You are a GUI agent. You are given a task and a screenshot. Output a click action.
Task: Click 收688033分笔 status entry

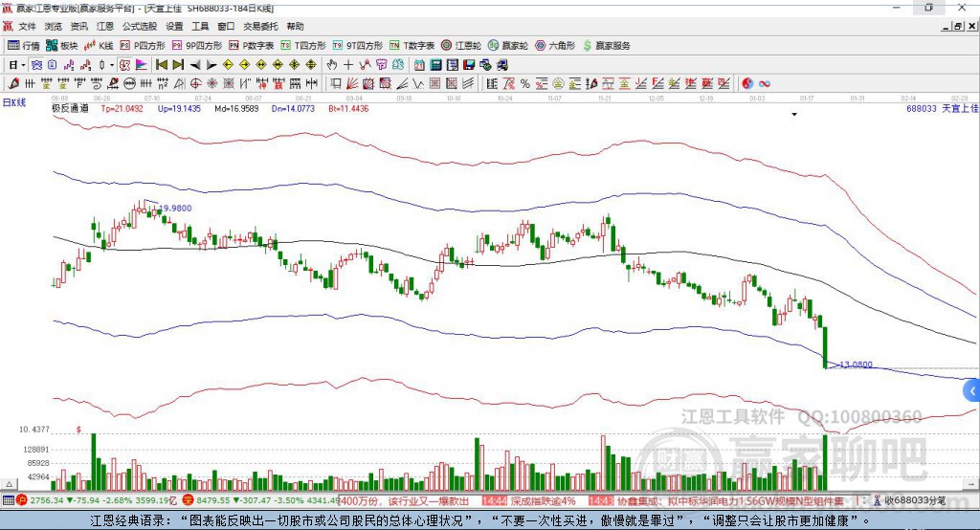[914, 500]
